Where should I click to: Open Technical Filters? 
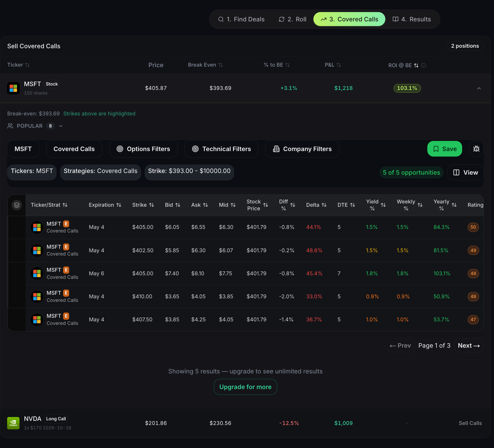(x=221, y=149)
